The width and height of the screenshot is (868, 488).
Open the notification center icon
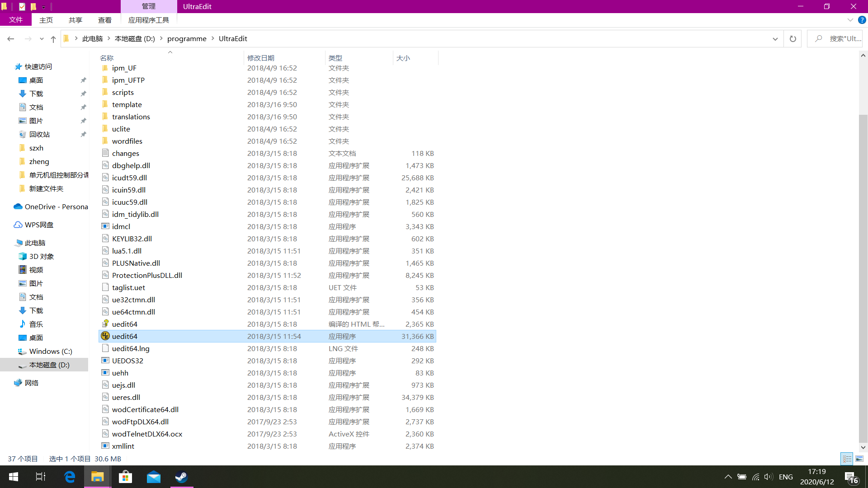pos(851,477)
